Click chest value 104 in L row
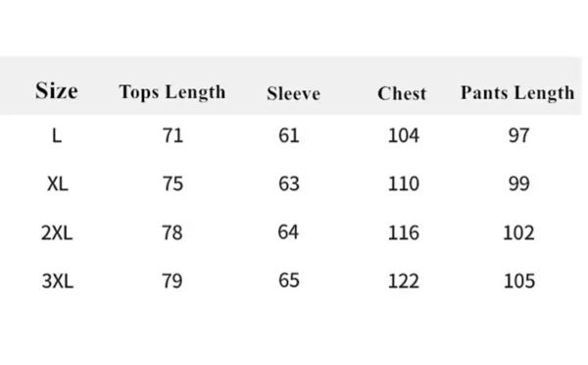588x365 pixels. coord(404,135)
